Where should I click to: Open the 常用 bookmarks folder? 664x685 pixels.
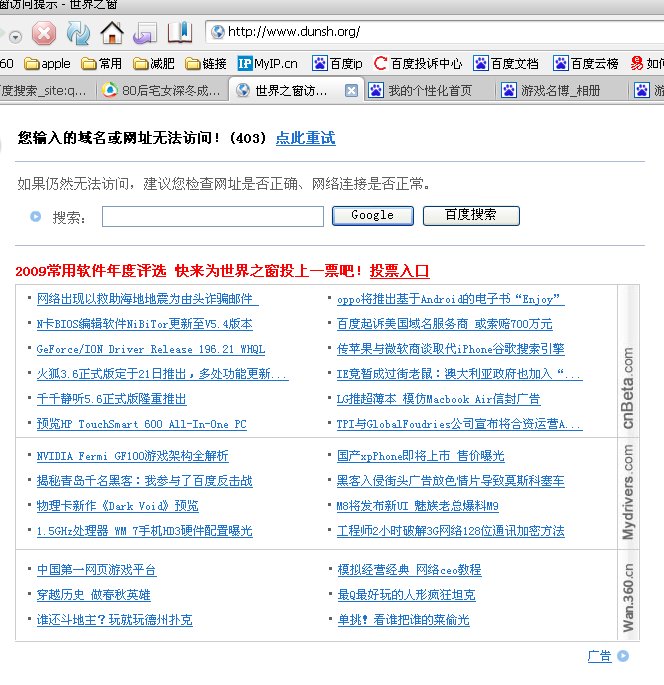(x=101, y=64)
